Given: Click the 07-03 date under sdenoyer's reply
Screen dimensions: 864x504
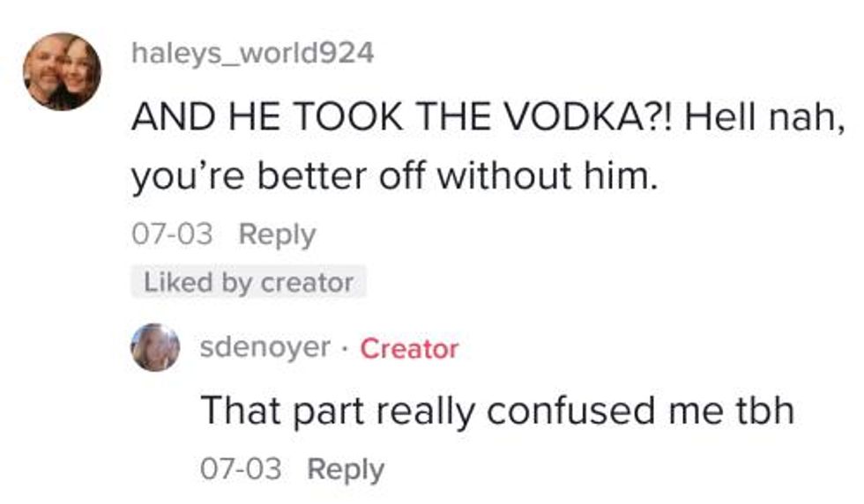Looking at the screenshot, I should coord(242,469).
